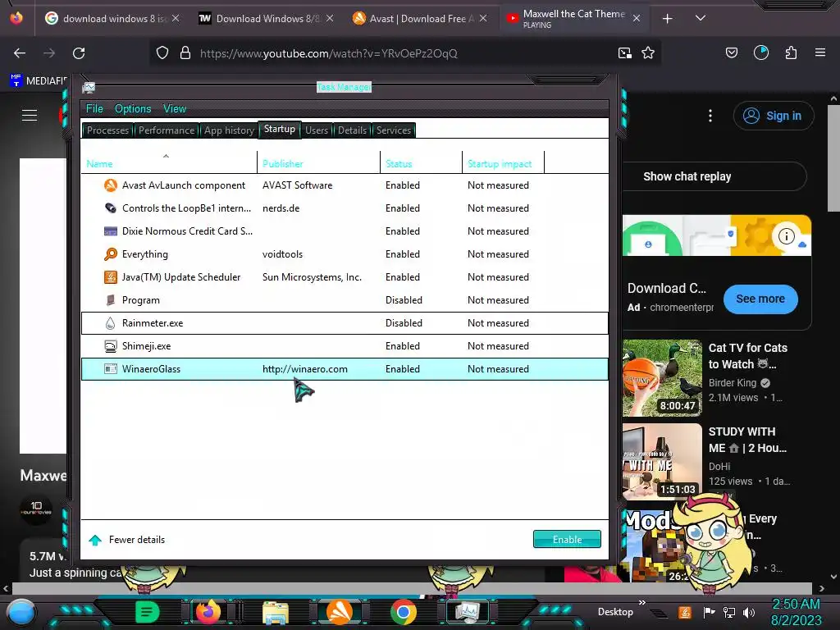Screen dimensions: 840x630
Task: Click the Shimeji.exe entry icon
Action: [111, 346]
